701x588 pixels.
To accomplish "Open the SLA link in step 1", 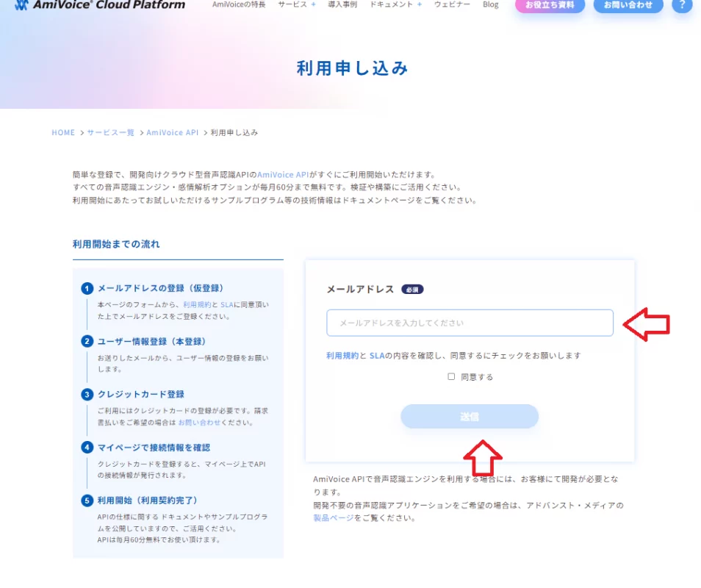I will (226, 304).
